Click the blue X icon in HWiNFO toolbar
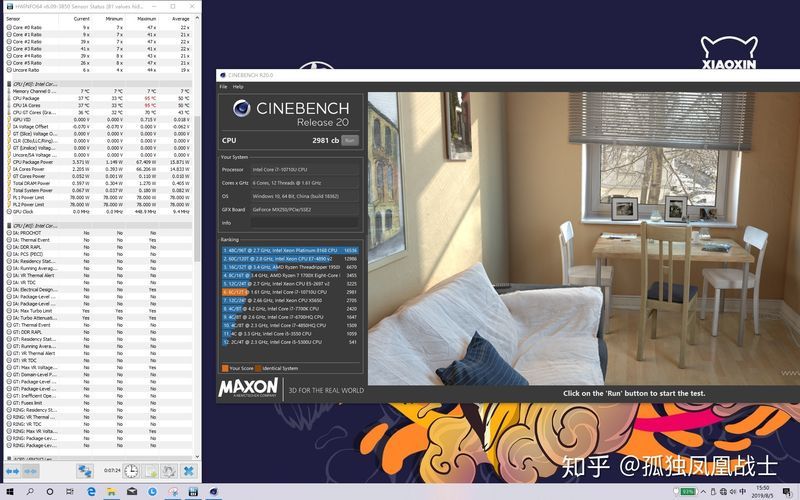800x500 pixels. tap(189, 471)
